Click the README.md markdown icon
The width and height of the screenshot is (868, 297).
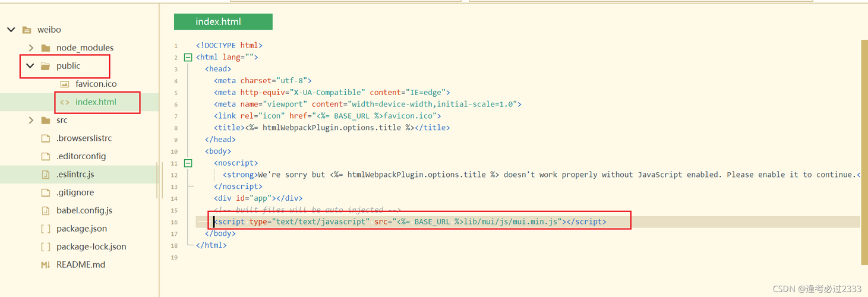point(46,265)
